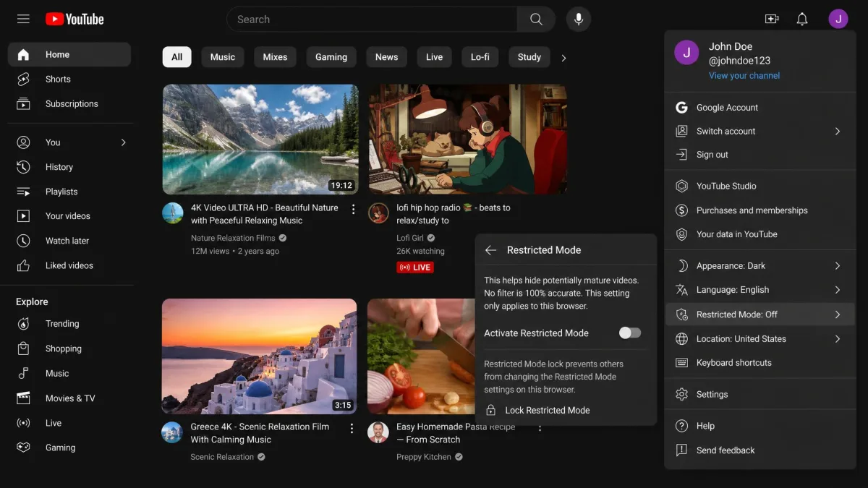
Task: Click the YouTube logo
Action: pos(75,20)
